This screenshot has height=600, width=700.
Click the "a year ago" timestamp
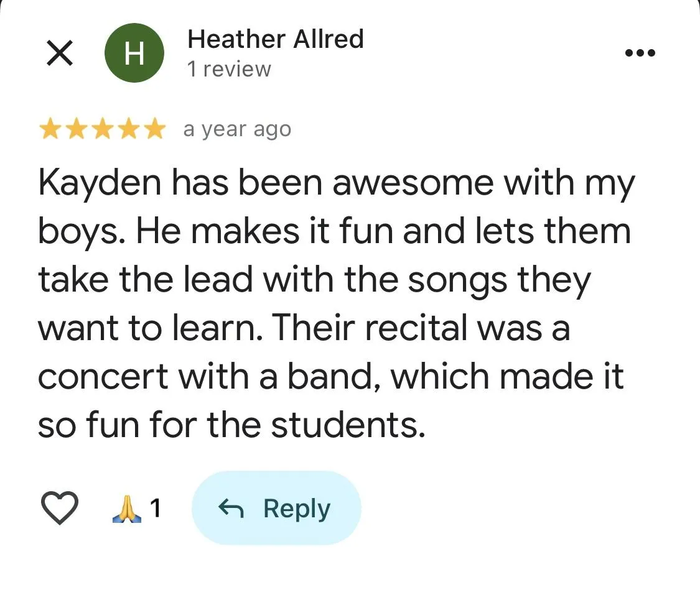click(x=237, y=129)
